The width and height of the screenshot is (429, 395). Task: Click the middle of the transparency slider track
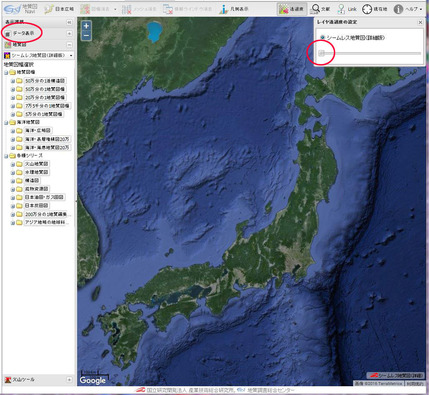click(370, 53)
